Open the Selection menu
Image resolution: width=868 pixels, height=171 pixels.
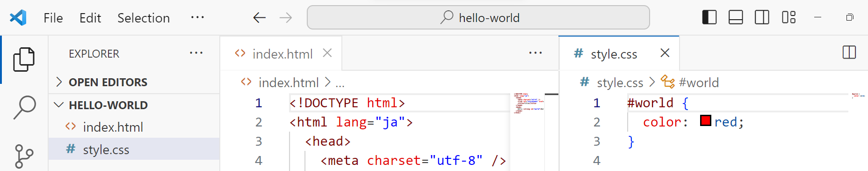point(144,18)
